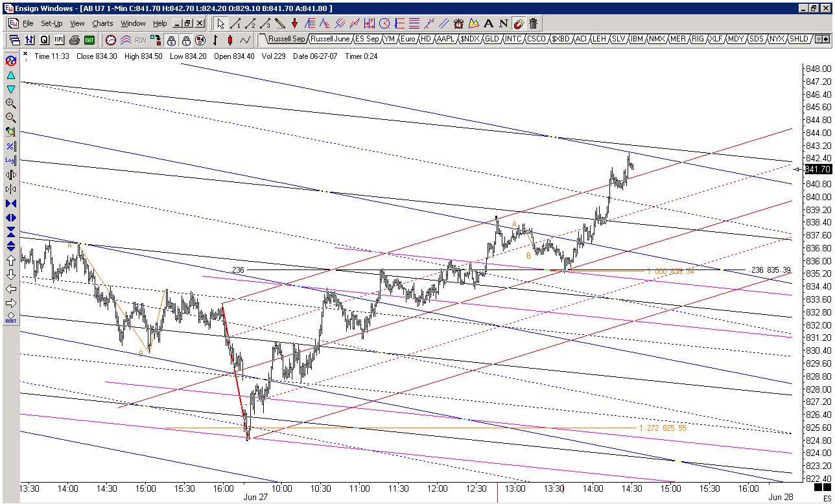Open the Charts menu
Viewport: 835px width, 504px height.
click(x=102, y=23)
